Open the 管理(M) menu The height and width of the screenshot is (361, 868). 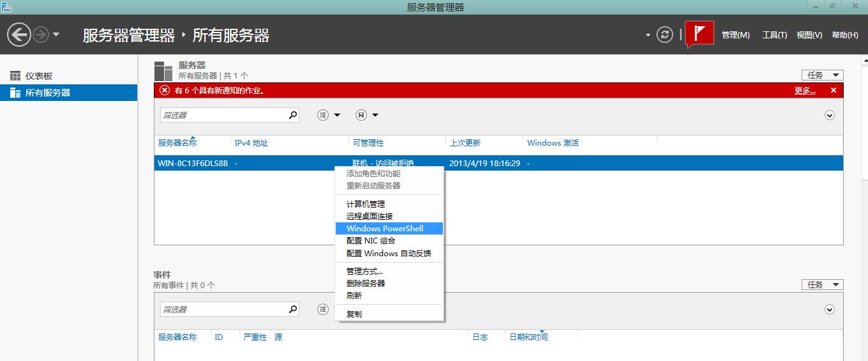735,35
